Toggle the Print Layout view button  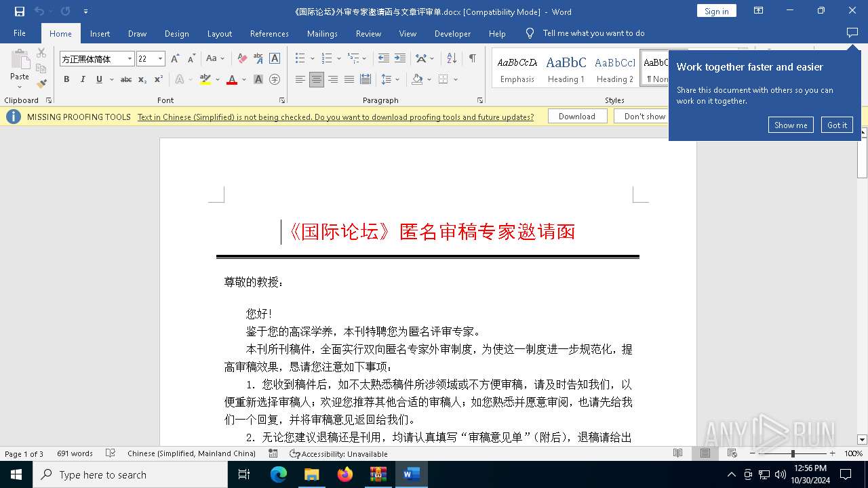pyautogui.click(x=705, y=453)
